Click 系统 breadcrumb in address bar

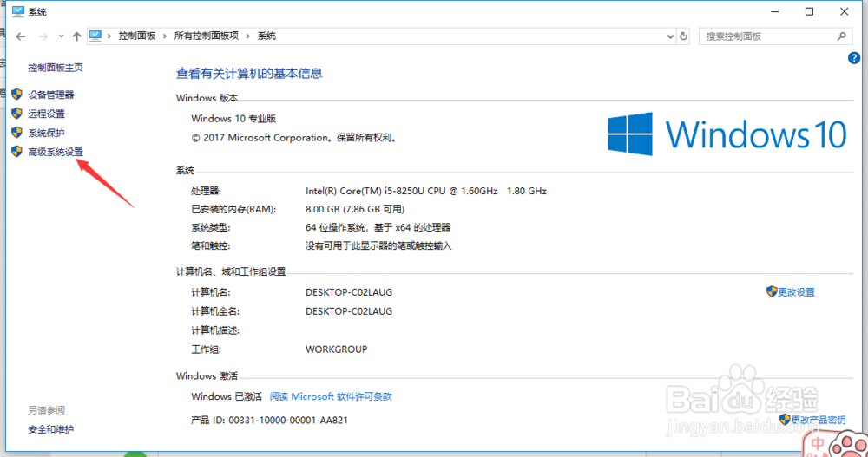coord(266,36)
